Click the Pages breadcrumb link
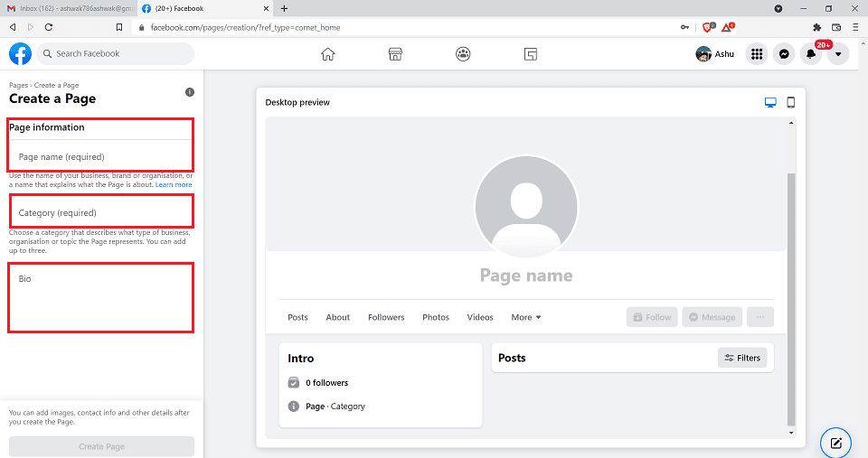868x458 pixels. pyautogui.click(x=18, y=85)
